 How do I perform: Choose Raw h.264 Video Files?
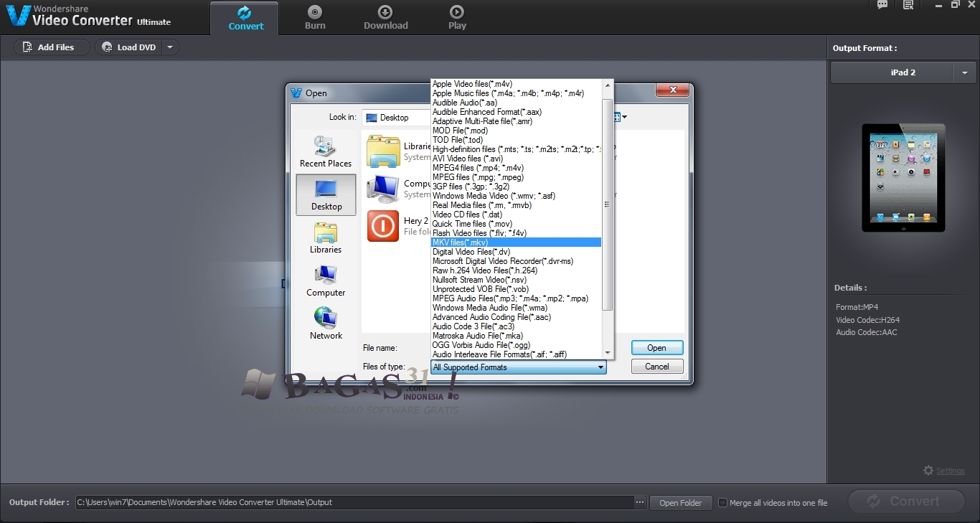click(x=516, y=270)
